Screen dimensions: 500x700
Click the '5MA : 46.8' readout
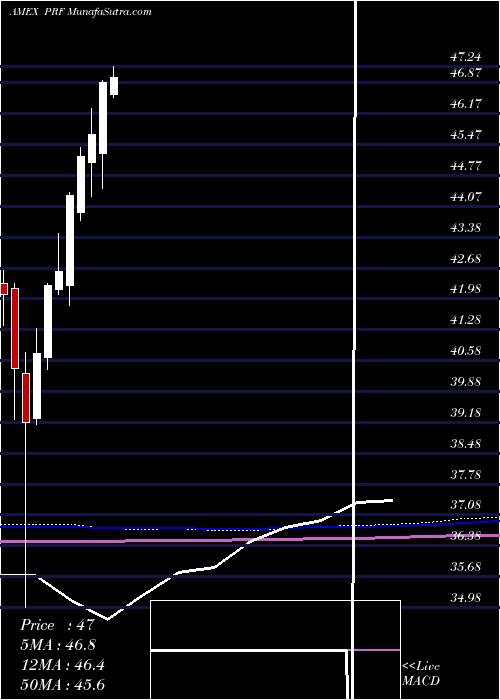pos(58,645)
